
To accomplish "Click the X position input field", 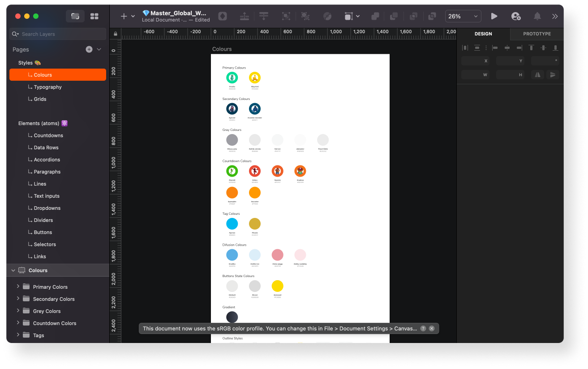I will [475, 61].
